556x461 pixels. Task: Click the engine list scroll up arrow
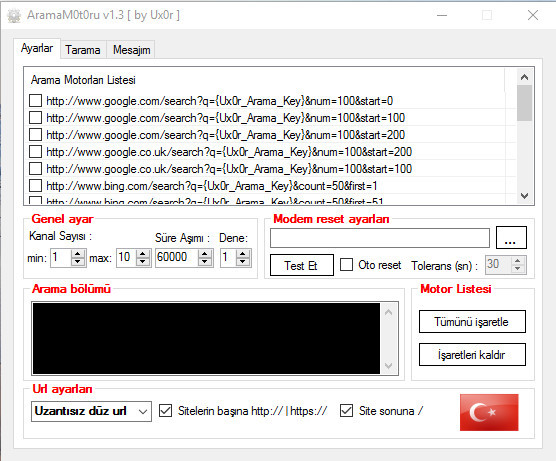coord(524,77)
